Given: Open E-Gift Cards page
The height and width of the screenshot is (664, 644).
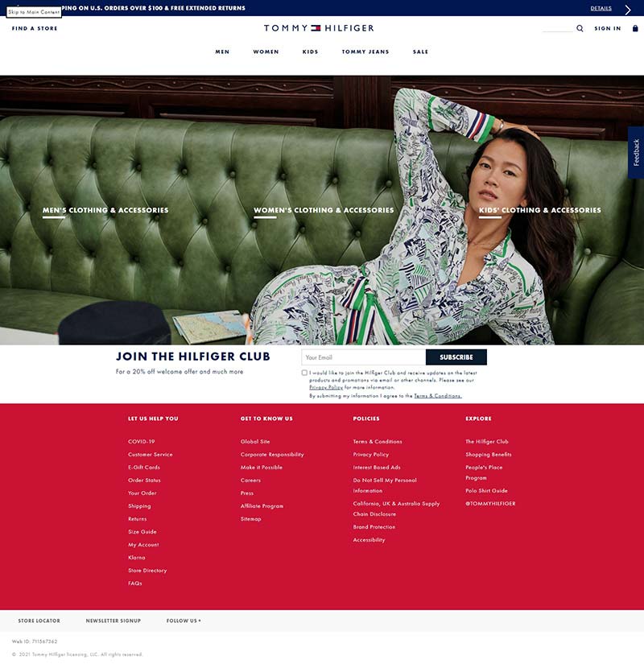Looking at the screenshot, I should (143, 467).
